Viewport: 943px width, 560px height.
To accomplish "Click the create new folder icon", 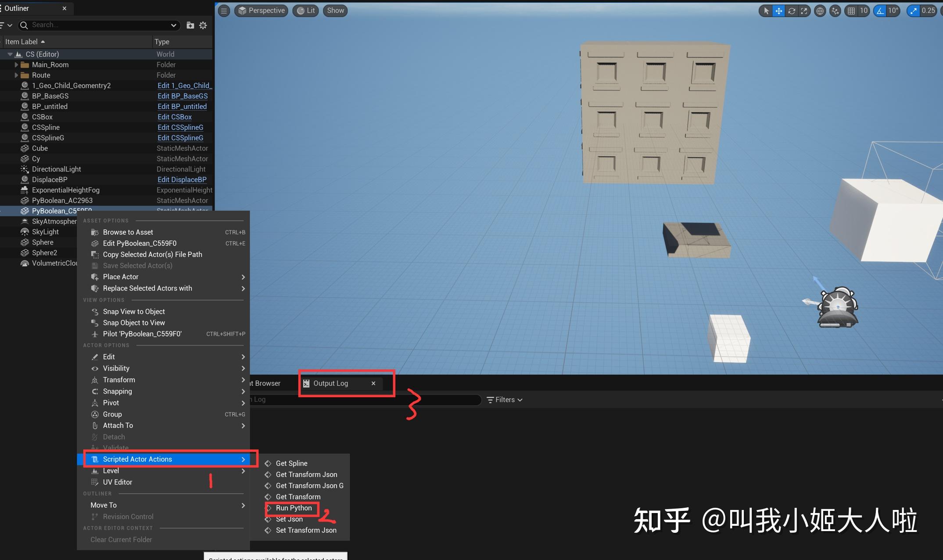I will click(190, 25).
